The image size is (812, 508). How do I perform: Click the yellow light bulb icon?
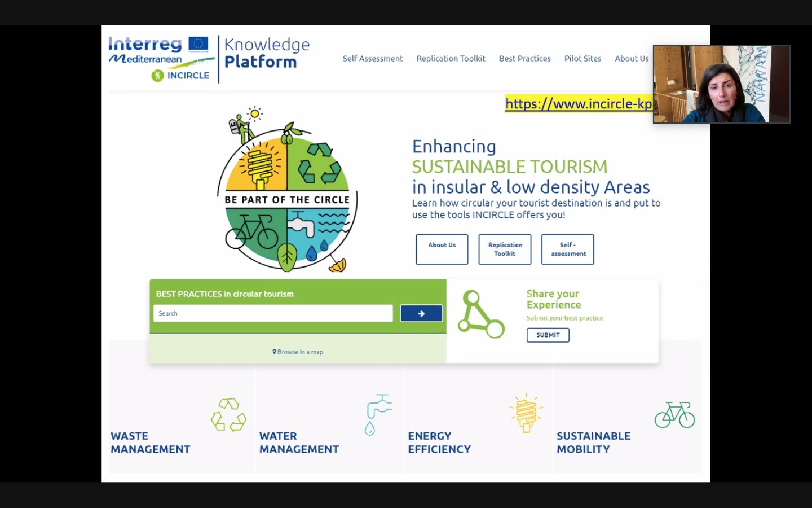tap(526, 413)
